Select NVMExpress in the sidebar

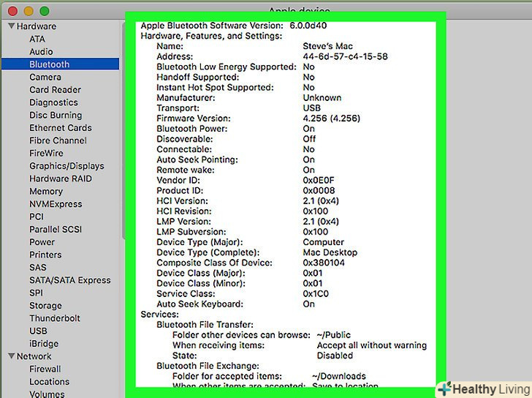click(x=56, y=204)
